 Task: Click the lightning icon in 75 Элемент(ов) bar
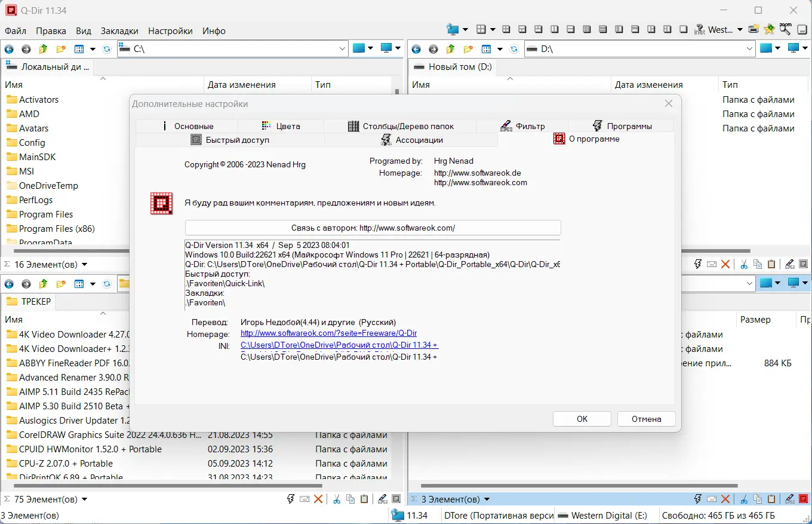291,499
